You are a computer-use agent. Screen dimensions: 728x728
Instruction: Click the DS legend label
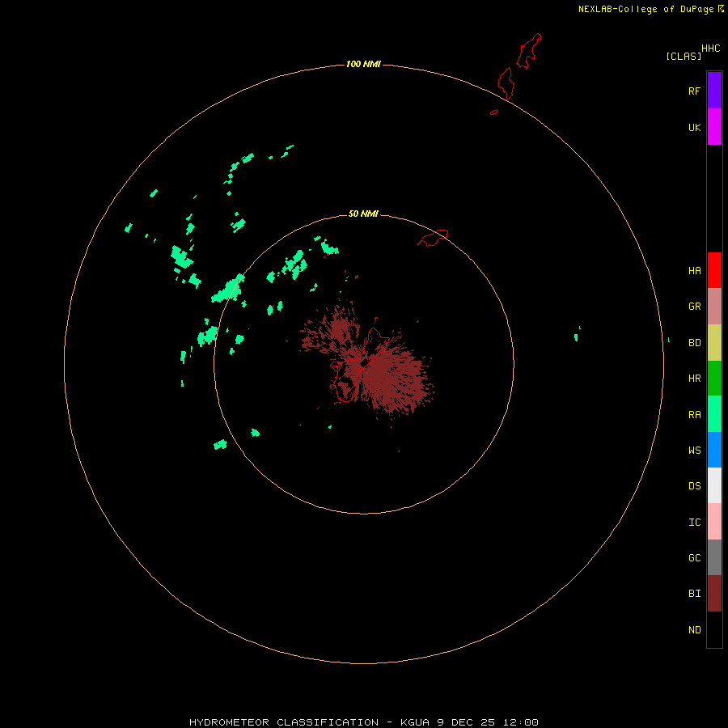pos(694,485)
